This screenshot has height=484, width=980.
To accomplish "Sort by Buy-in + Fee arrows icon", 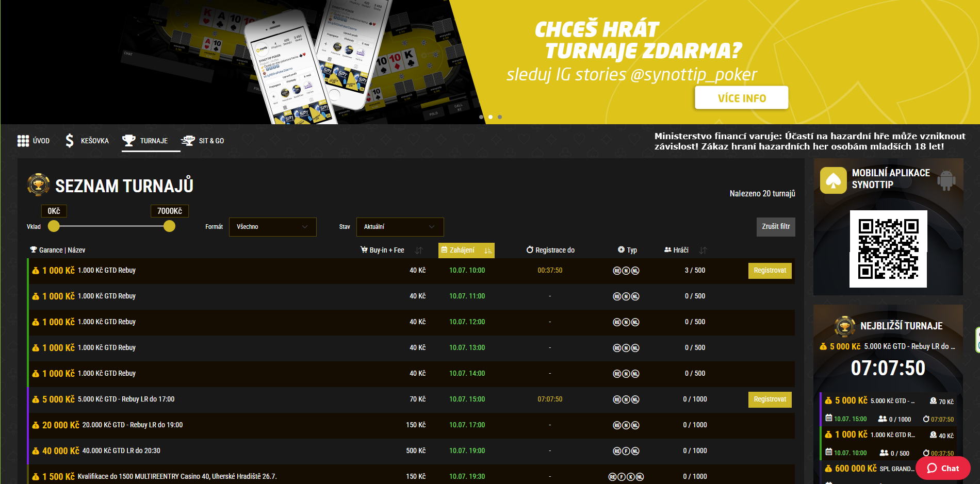I will tap(419, 251).
